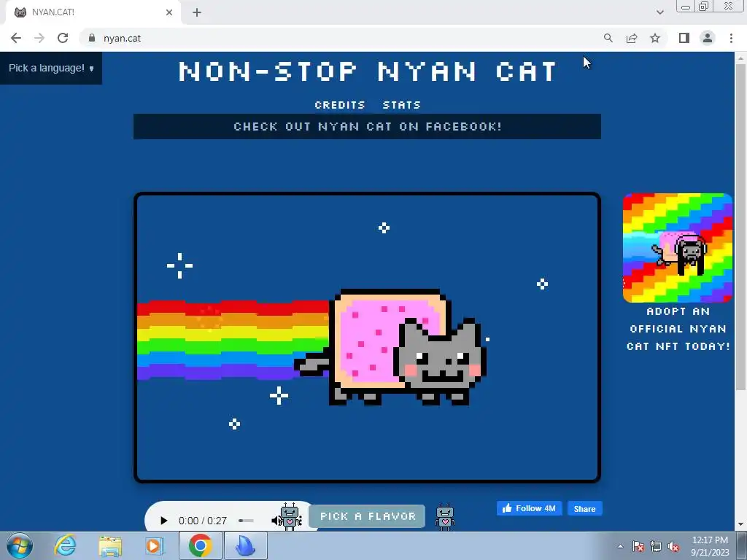
Task: Open the zoom magnifier in address bar
Action: point(608,38)
